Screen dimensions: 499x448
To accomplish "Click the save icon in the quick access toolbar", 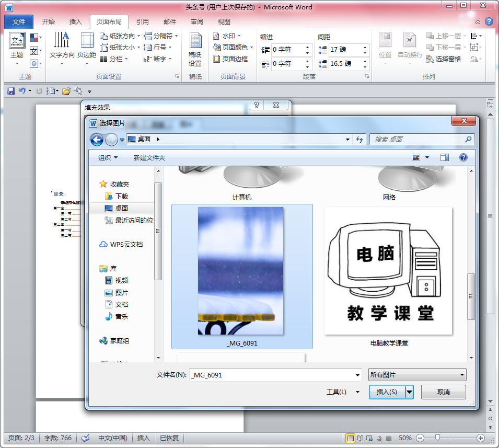I will (x=10, y=91).
